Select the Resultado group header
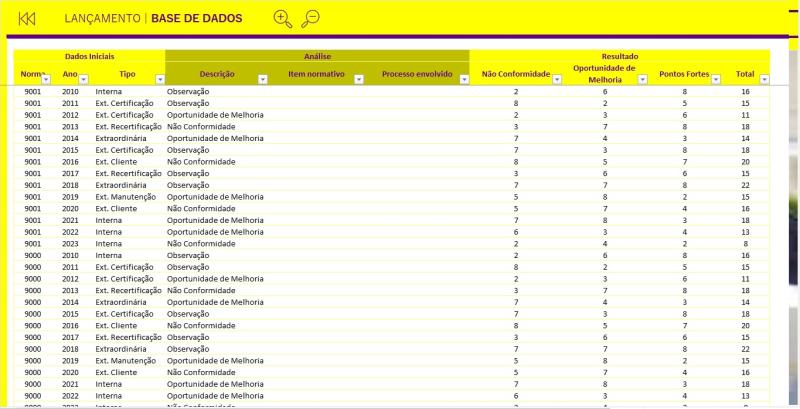The height and width of the screenshot is (409, 800). pos(619,56)
